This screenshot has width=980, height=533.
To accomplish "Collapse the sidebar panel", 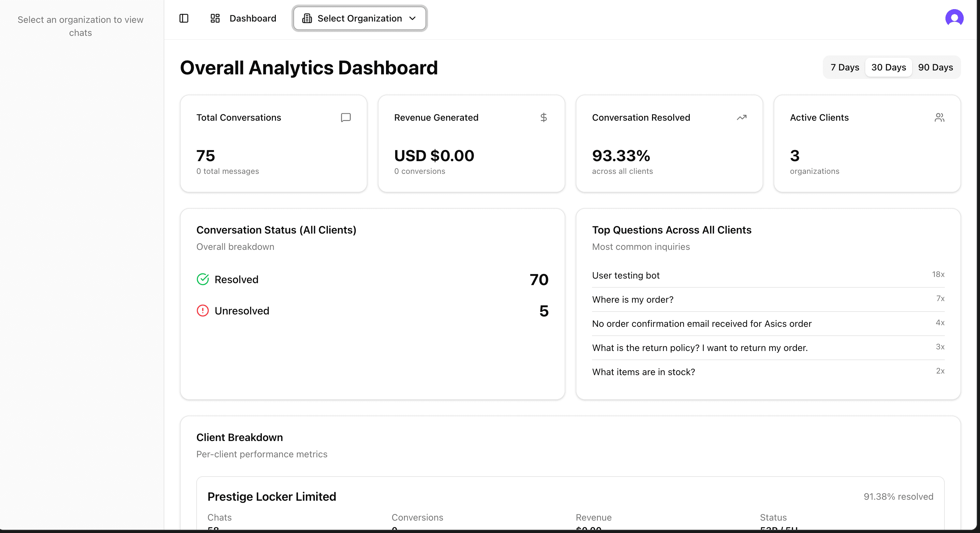I will pos(184,18).
